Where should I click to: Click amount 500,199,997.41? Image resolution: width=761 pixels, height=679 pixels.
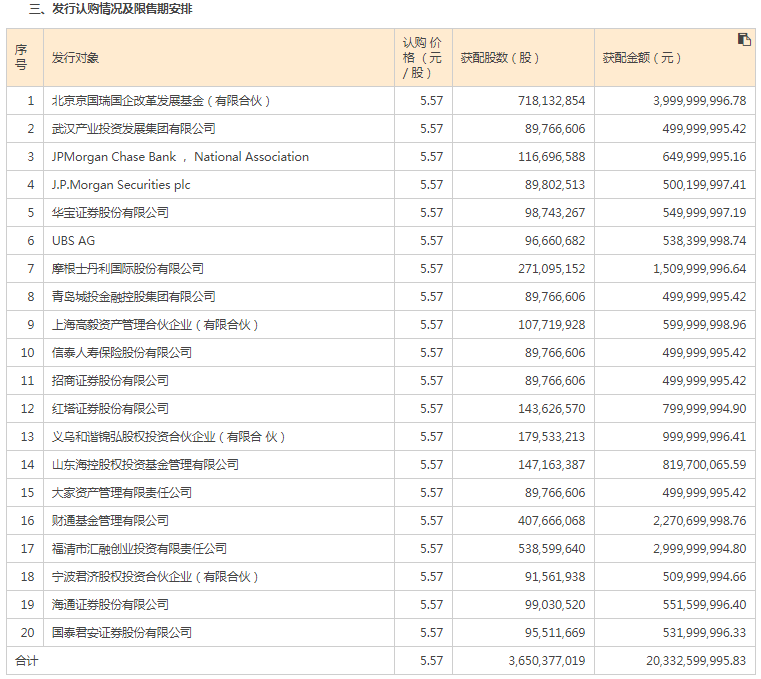[704, 185]
